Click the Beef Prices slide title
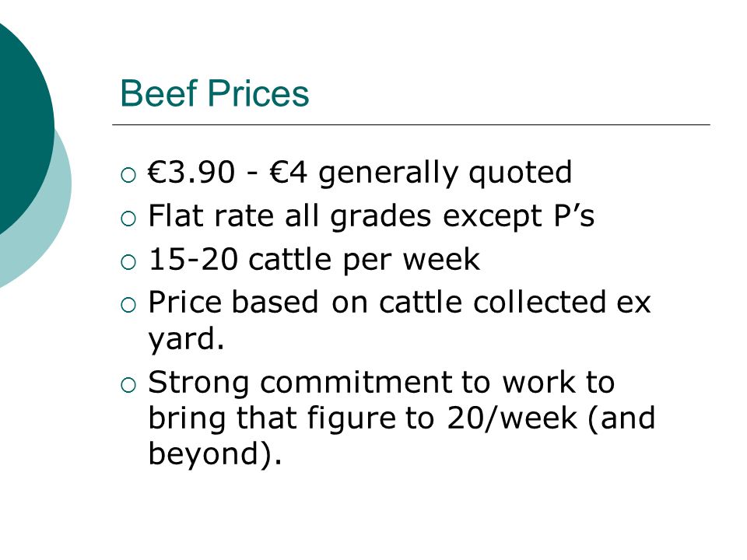747x560 pixels. [215, 93]
